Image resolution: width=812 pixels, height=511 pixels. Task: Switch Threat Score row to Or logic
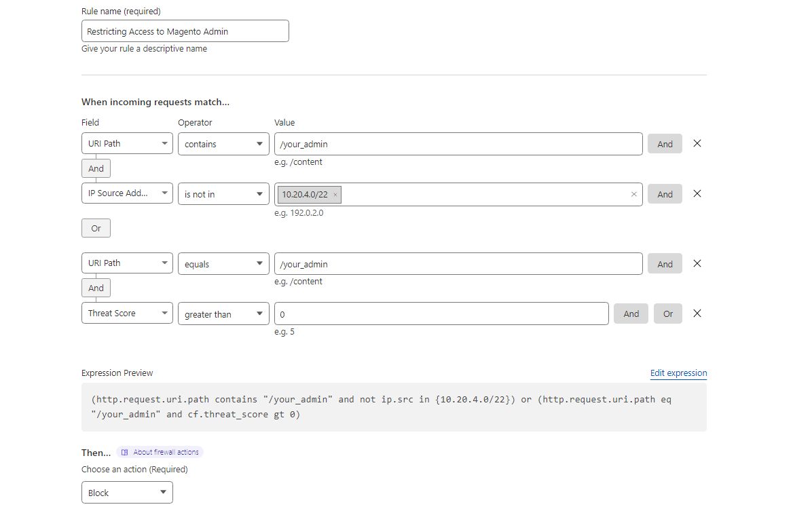pos(667,313)
